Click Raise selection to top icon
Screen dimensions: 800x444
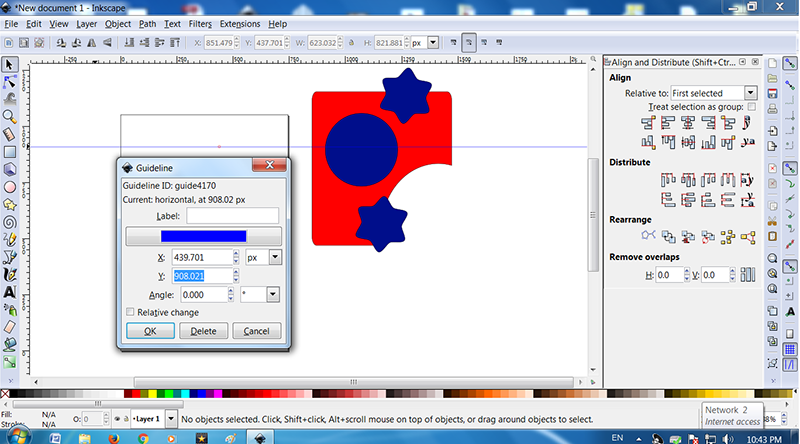point(175,43)
